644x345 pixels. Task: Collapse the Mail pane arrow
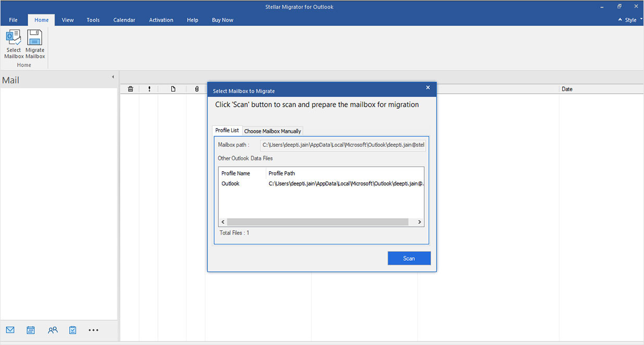pyautogui.click(x=113, y=77)
